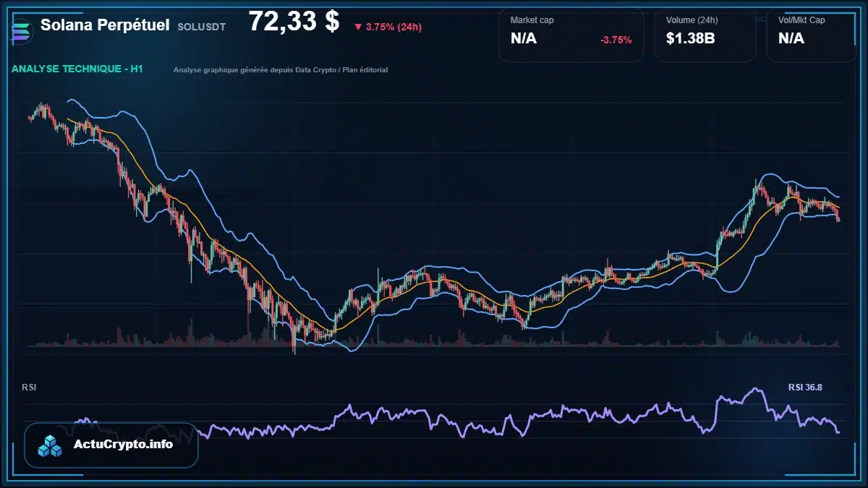868x488 pixels.
Task: Open the Volume (24h) card
Action: (x=705, y=35)
